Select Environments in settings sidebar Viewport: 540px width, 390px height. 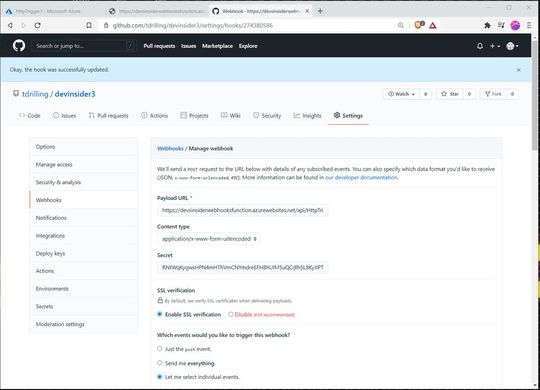84,289
